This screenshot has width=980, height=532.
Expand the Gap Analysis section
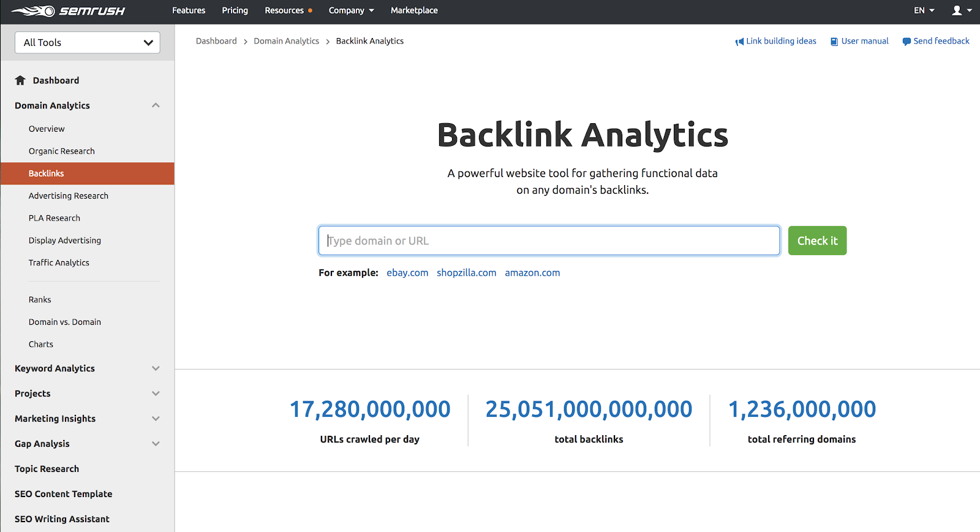[x=156, y=444]
